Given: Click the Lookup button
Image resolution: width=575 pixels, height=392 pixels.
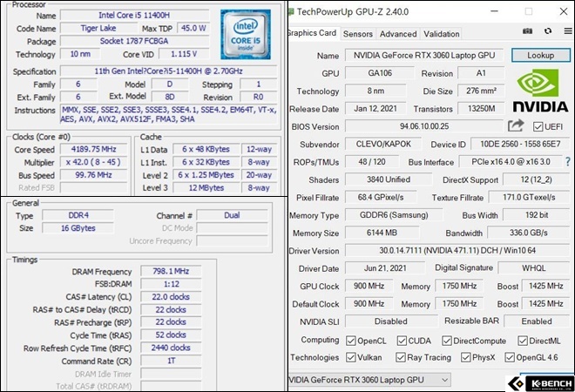Looking at the screenshot, I should tap(540, 56).
